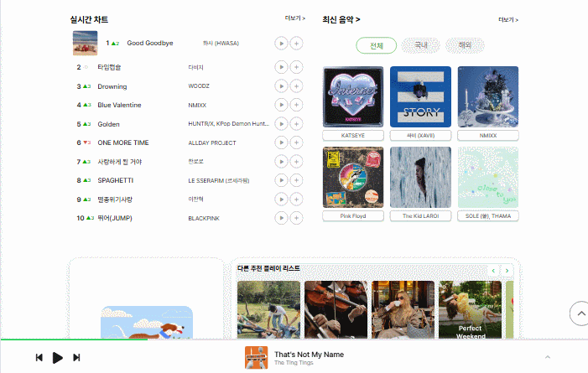Select the 전체 filter for latest music
Image resolution: width=588 pixels, height=373 pixels.
tap(376, 45)
